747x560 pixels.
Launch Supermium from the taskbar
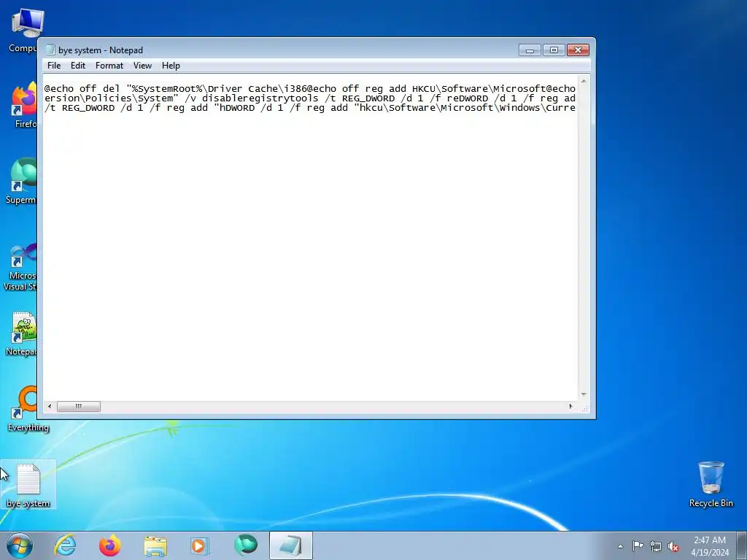[x=245, y=545]
